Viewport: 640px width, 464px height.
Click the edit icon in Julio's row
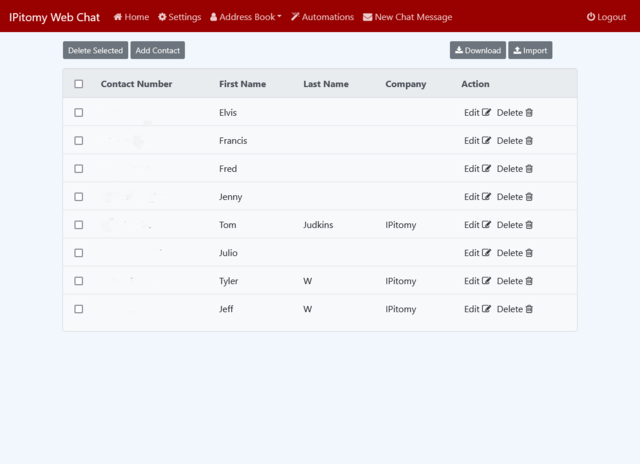pyautogui.click(x=487, y=253)
